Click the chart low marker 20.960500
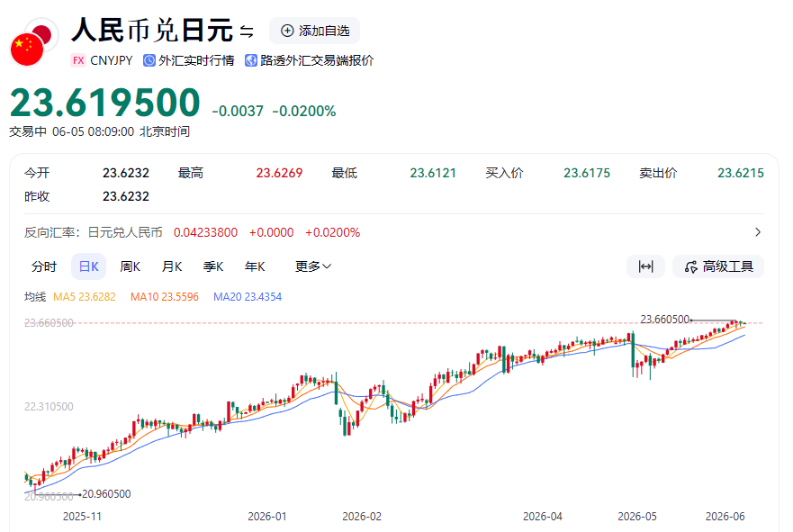Viewport: 793px width, 532px height. 106,494
